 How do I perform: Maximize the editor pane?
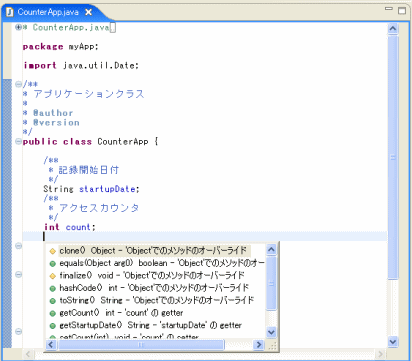402,11
